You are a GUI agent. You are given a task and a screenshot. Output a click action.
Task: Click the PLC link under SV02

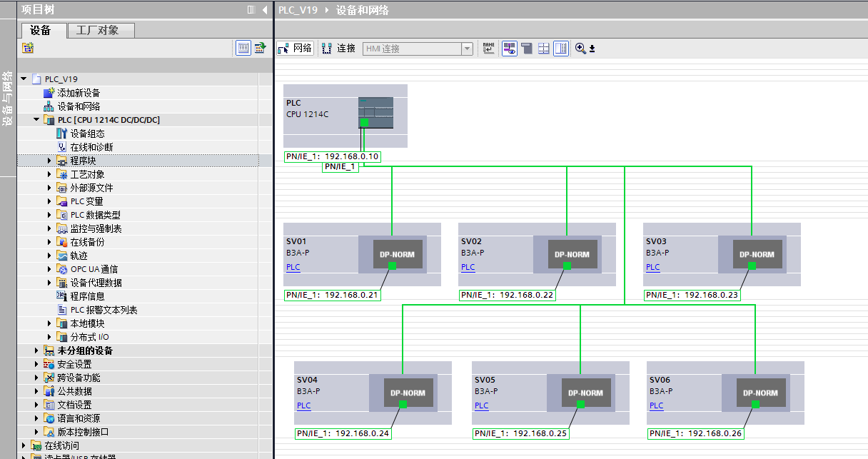pos(468,267)
